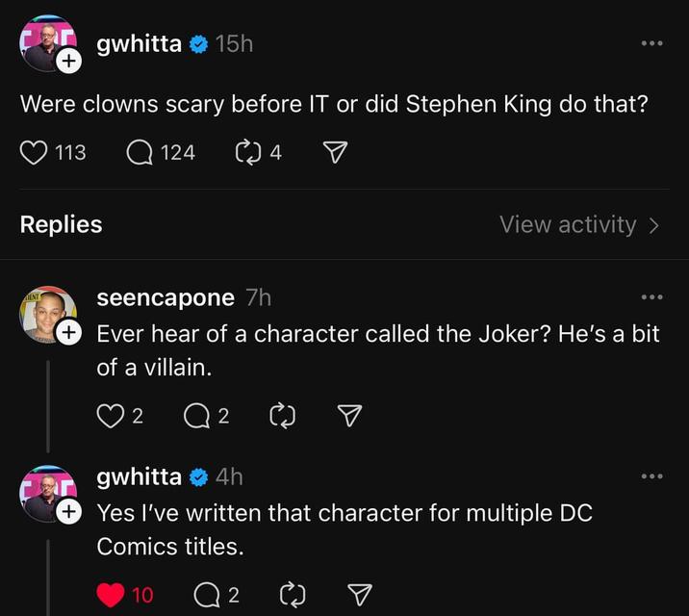The image size is (689, 616).
Task: Reply to seencapone's Joker comment
Action: 196,415
